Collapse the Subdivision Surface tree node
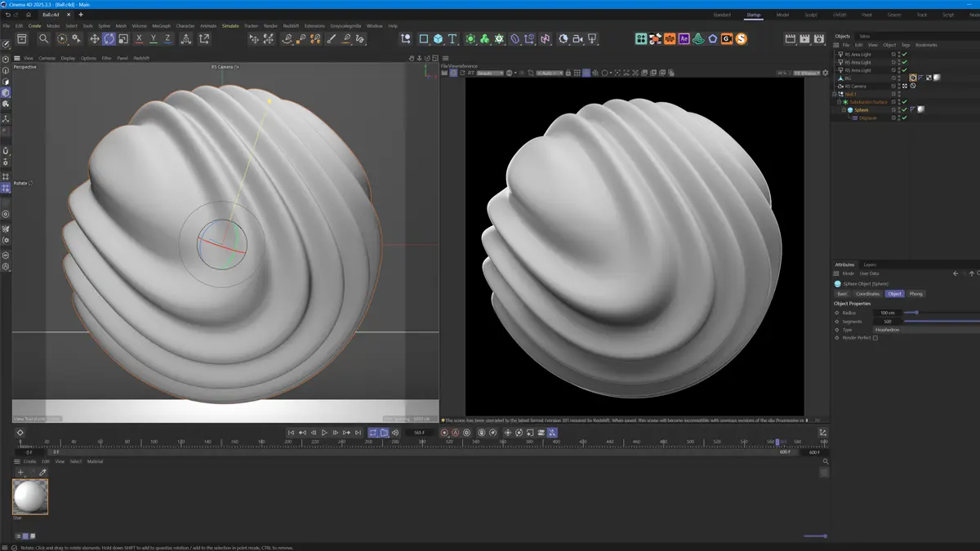The image size is (980, 551). coord(839,102)
